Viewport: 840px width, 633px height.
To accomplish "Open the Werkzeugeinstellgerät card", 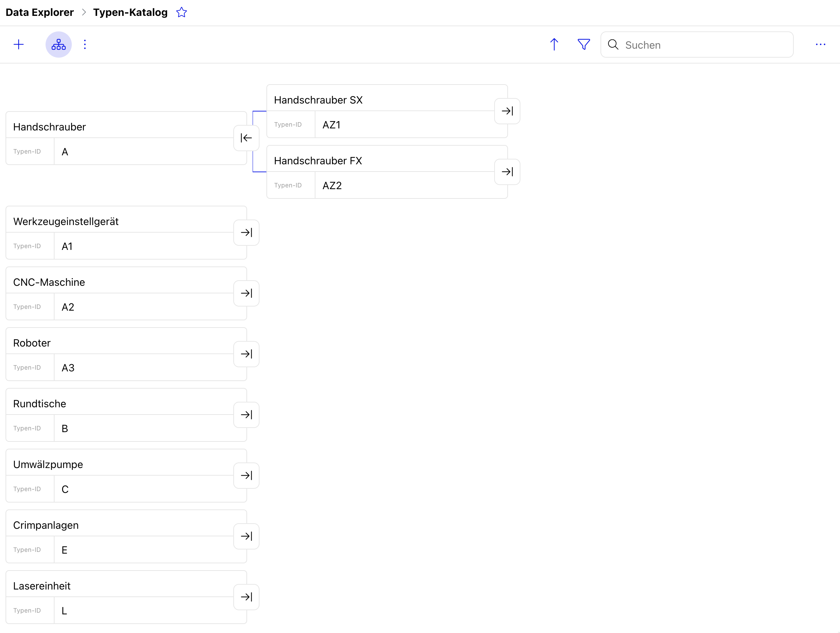I will click(x=126, y=233).
